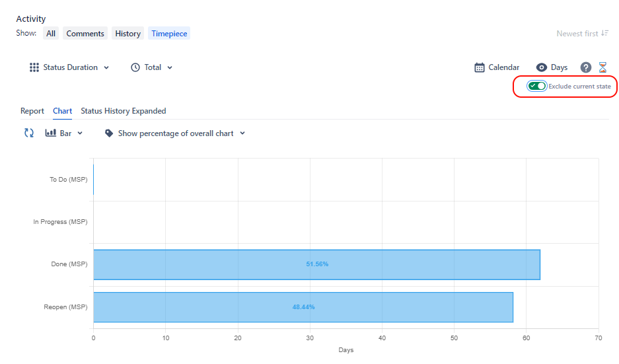This screenshot has height=364, width=619.
Task: Click the clock icon beside Total
Action: tap(135, 67)
